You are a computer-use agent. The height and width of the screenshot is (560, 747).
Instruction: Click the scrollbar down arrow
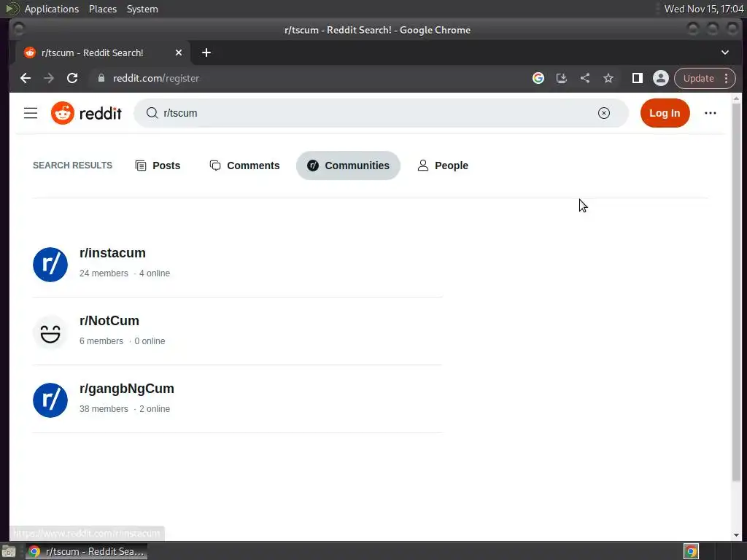pos(736,535)
